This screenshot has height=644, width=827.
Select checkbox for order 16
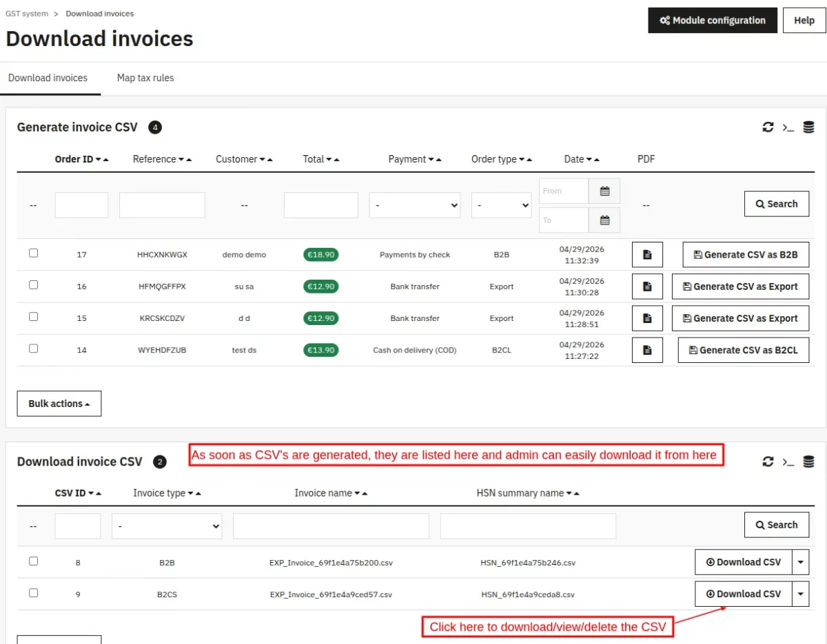pyautogui.click(x=33, y=284)
